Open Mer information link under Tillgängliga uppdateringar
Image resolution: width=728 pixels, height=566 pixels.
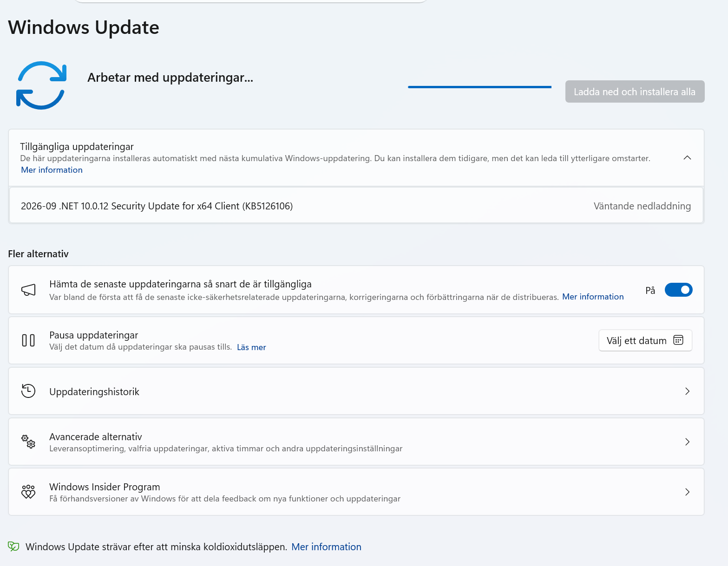click(x=52, y=170)
